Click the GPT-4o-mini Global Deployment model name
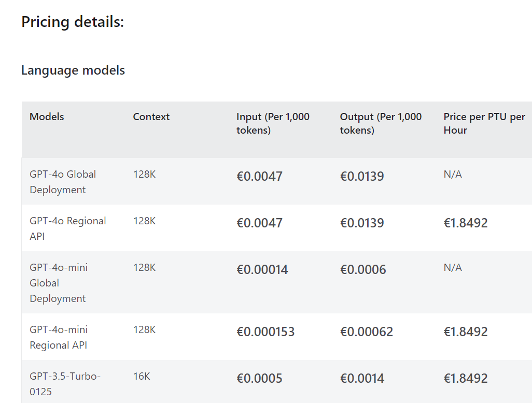 point(59,283)
